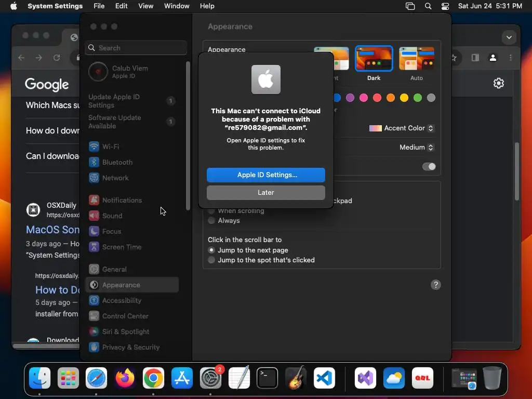532x399 pixels.
Task: Open Siri & Spotlight in sidebar
Action: click(x=132, y=332)
